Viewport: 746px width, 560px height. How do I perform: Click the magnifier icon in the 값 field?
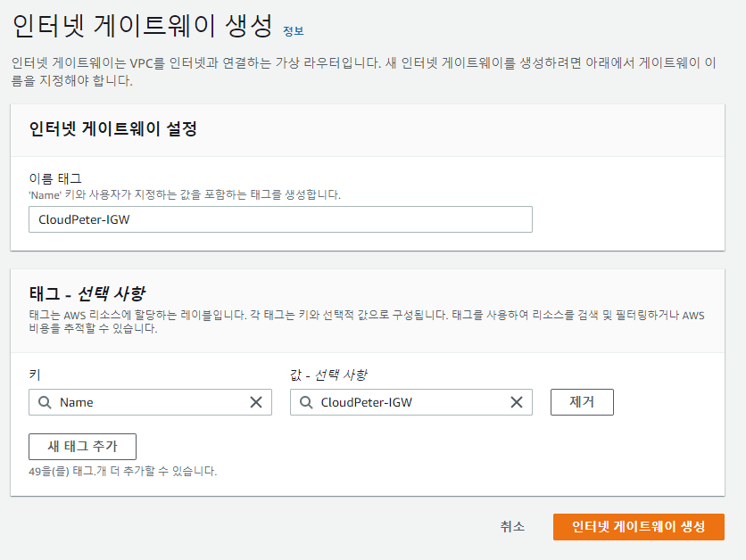pyautogui.click(x=305, y=402)
